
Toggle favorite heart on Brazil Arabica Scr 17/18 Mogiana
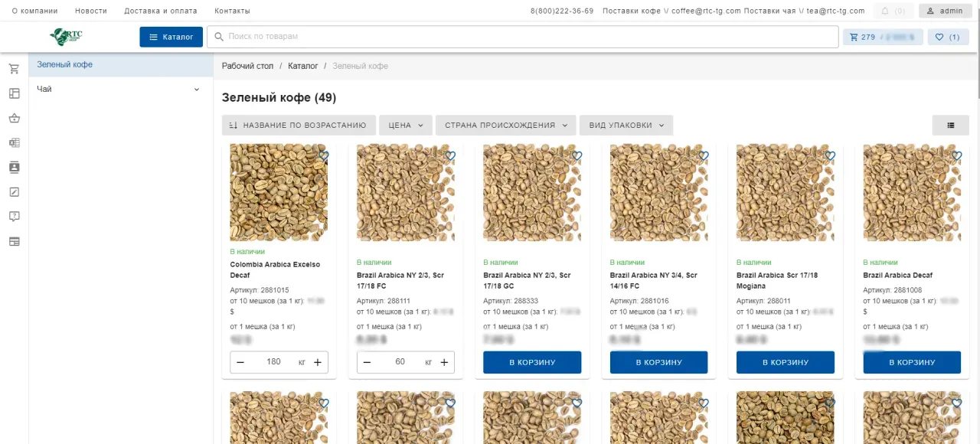(x=830, y=156)
